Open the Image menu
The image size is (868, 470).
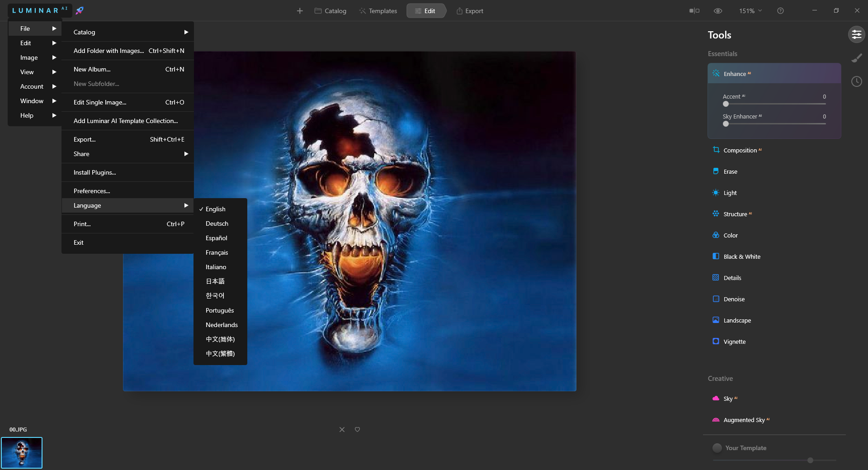[35, 57]
